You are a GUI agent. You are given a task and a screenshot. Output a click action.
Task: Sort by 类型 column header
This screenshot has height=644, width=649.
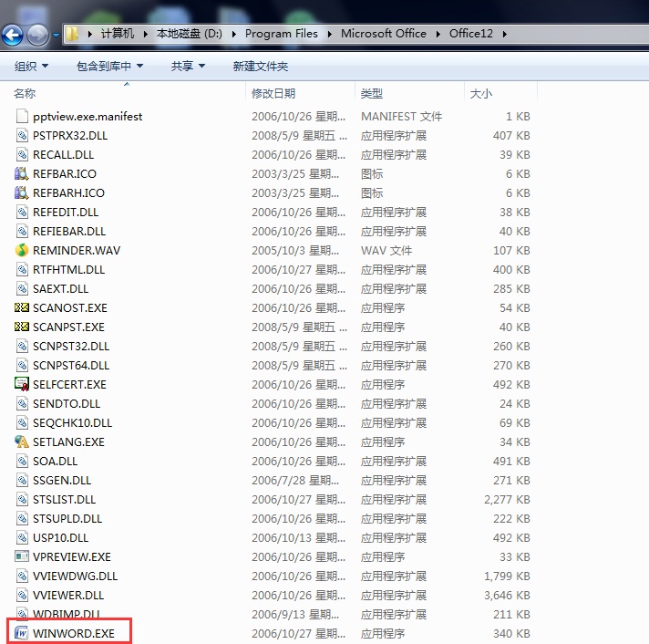371,94
